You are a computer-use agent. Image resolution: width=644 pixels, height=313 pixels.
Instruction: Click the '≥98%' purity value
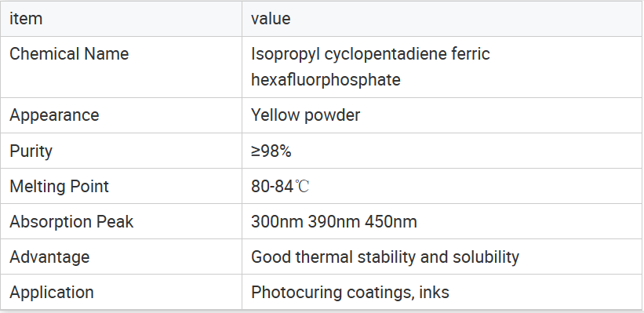click(271, 151)
